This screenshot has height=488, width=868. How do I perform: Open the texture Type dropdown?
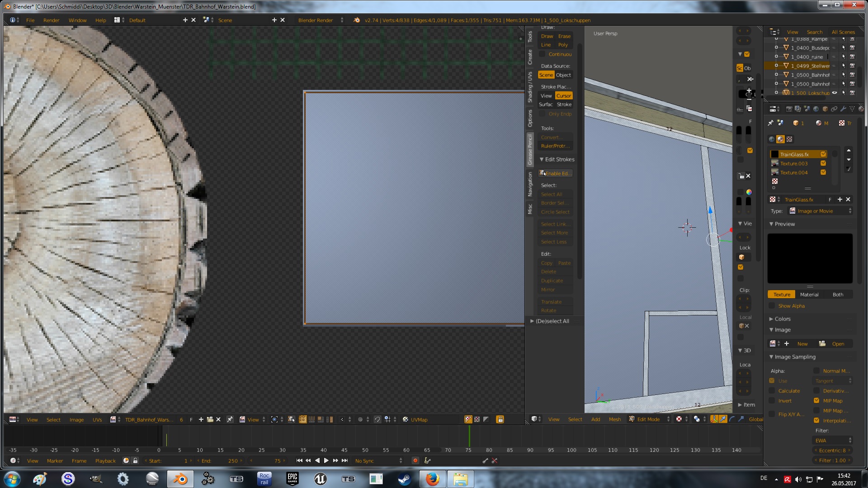point(820,211)
